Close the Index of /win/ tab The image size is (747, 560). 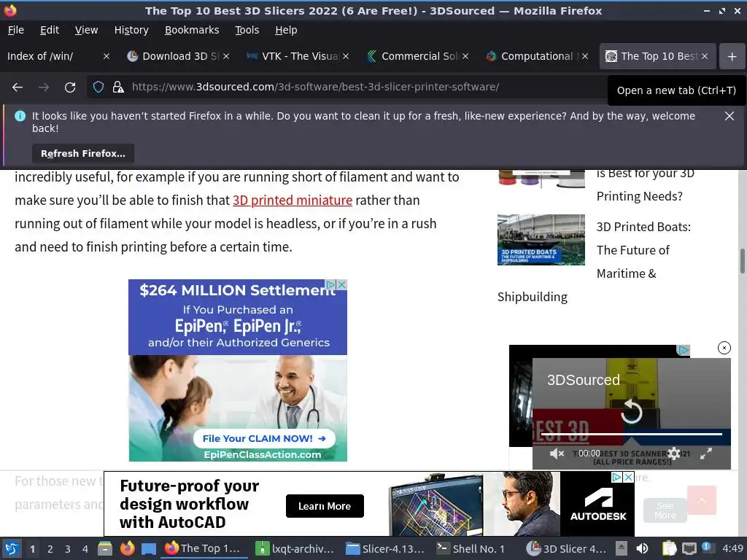pos(107,56)
